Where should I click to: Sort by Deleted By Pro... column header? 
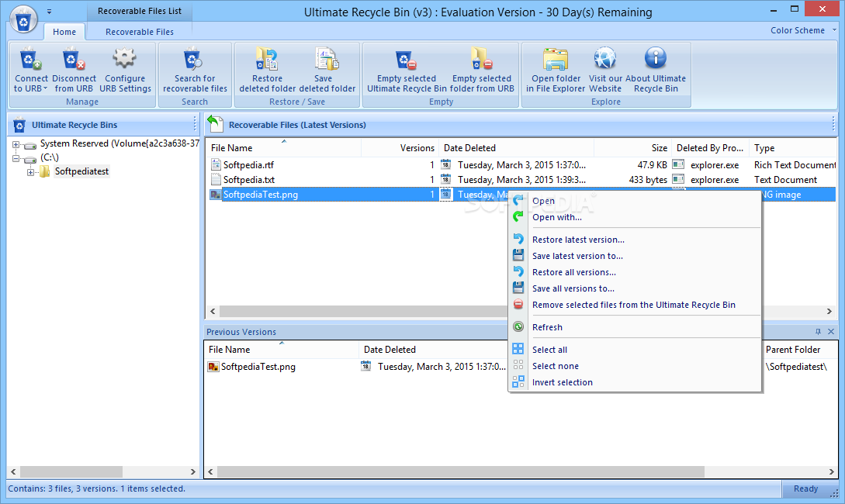point(710,147)
